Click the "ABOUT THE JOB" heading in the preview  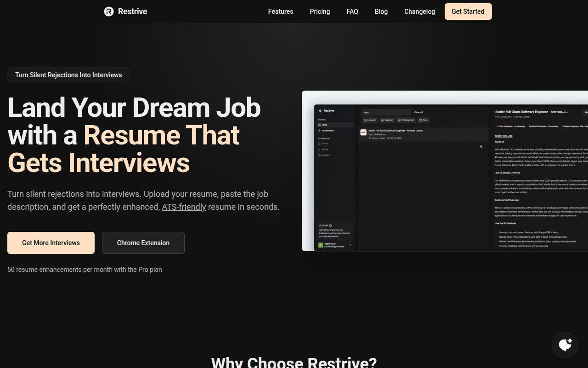point(503,136)
